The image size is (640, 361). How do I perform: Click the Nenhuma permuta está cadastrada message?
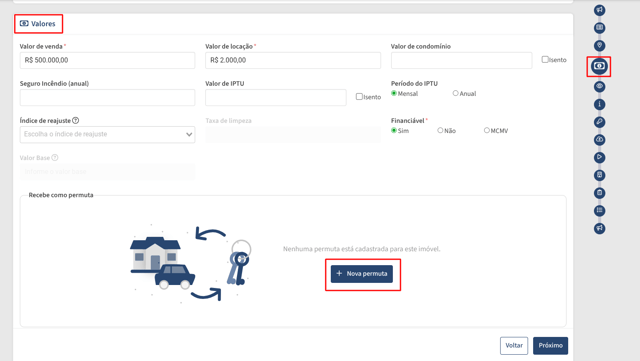(362, 249)
